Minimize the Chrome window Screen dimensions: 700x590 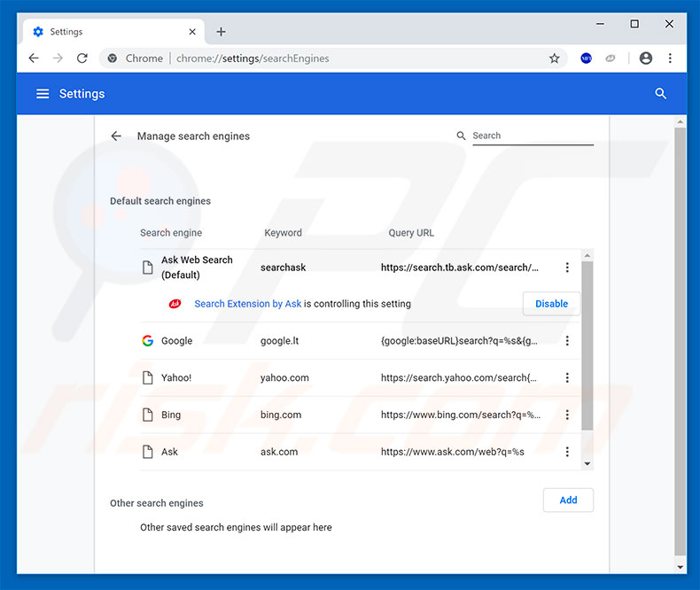click(600, 24)
